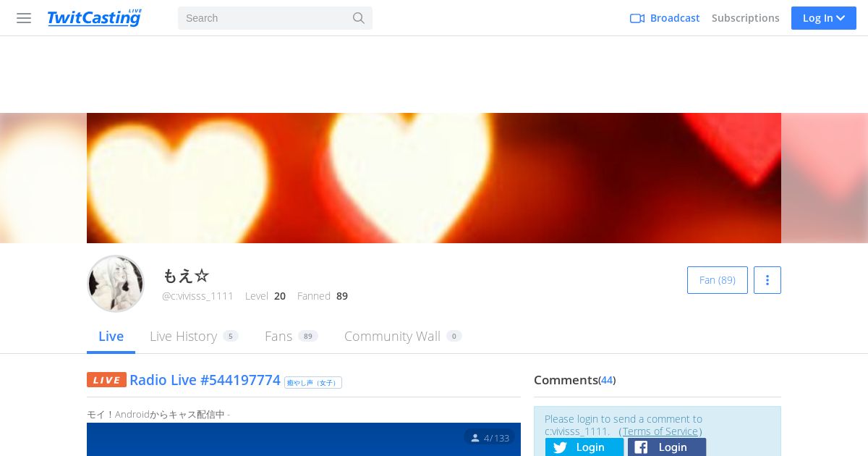
Task: Go to the TwitCasting home logo
Action: click(94, 17)
